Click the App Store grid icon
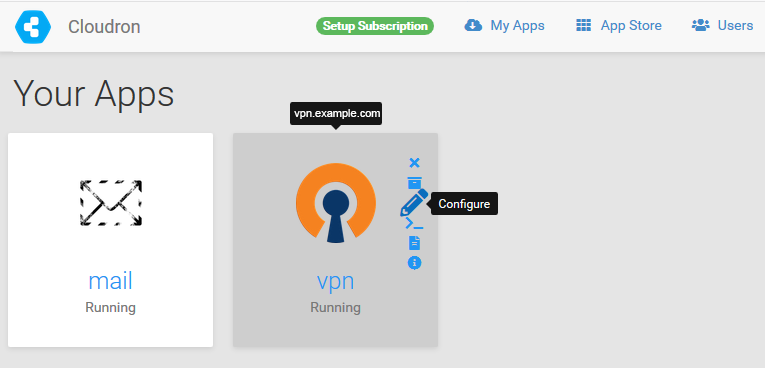The width and height of the screenshot is (765, 368). point(584,25)
